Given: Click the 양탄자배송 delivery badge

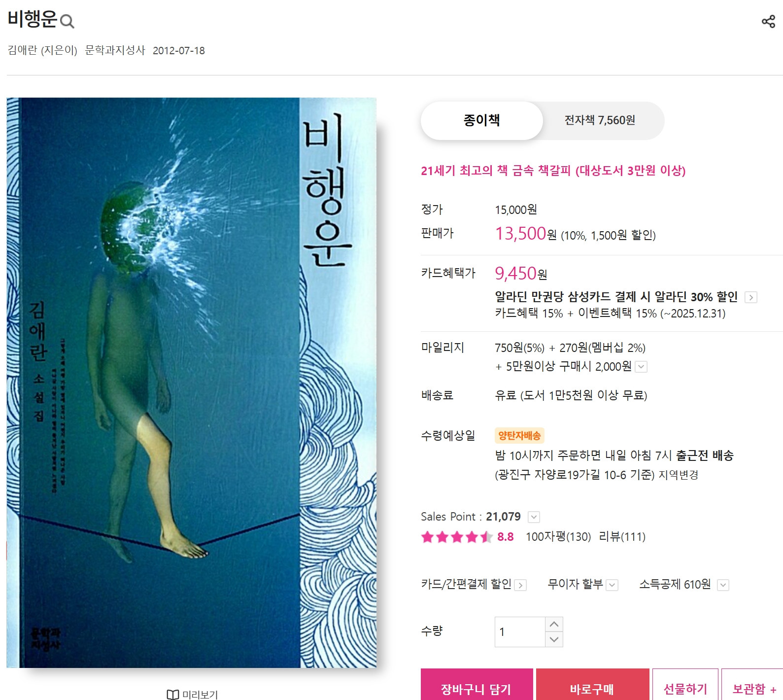Looking at the screenshot, I should (x=519, y=435).
